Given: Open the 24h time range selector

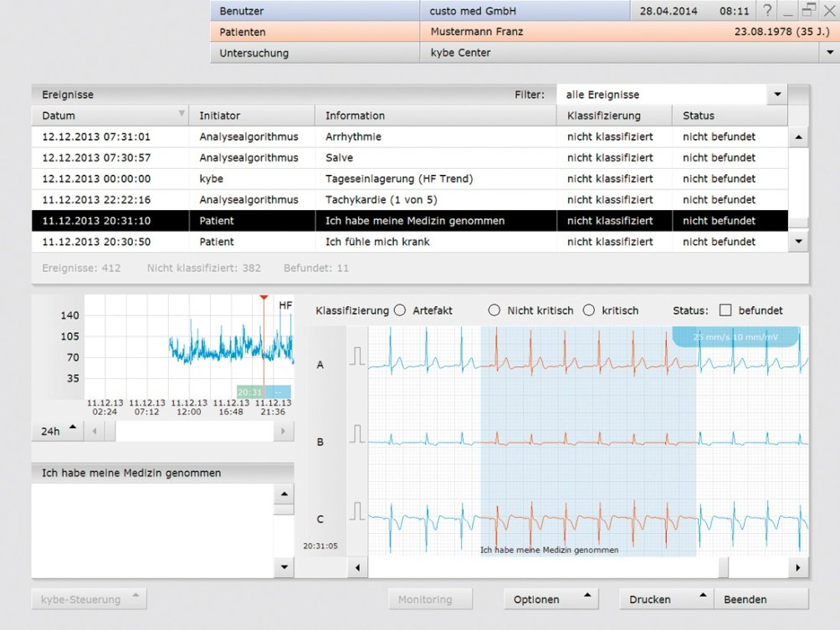Looking at the screenshot, I should (58, 431).
